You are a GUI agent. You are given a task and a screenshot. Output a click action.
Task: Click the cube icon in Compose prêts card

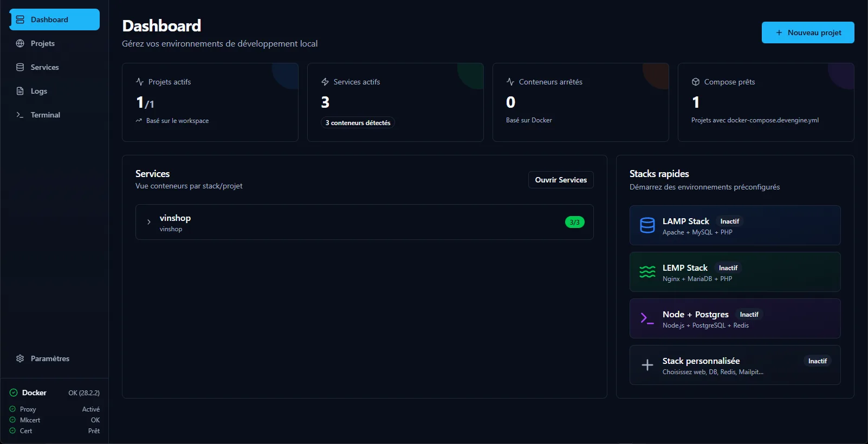[696, 82]
